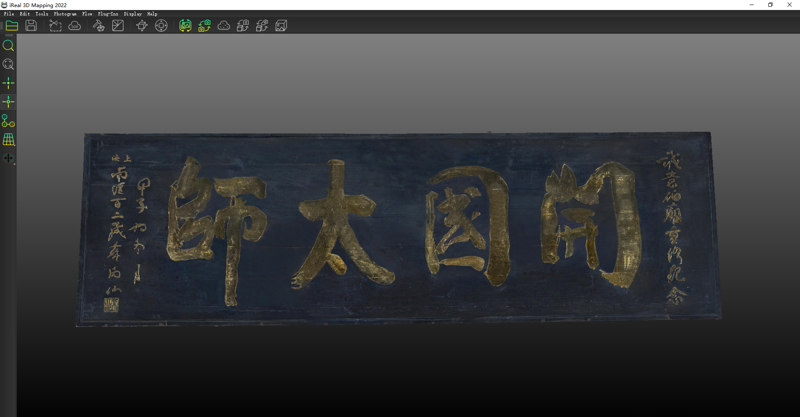Click the 3D plaque model in the viewport
Viewport: 800px width, 417px height.
400,228
